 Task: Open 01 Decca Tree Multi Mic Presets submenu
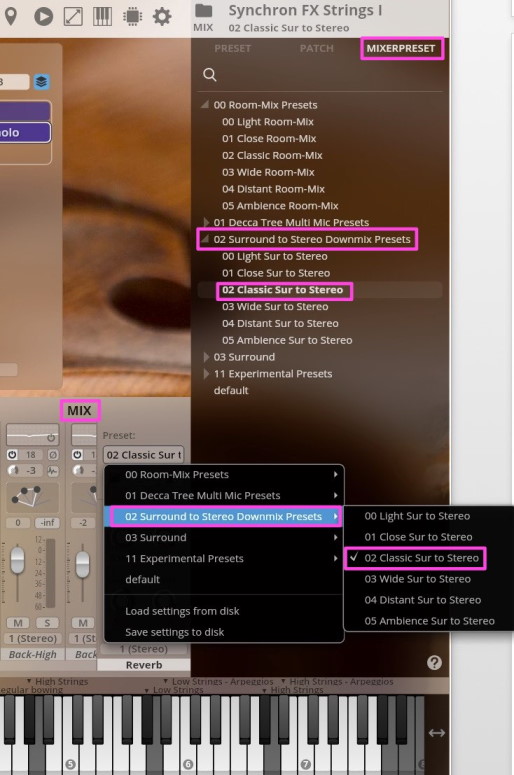(224, 495)
